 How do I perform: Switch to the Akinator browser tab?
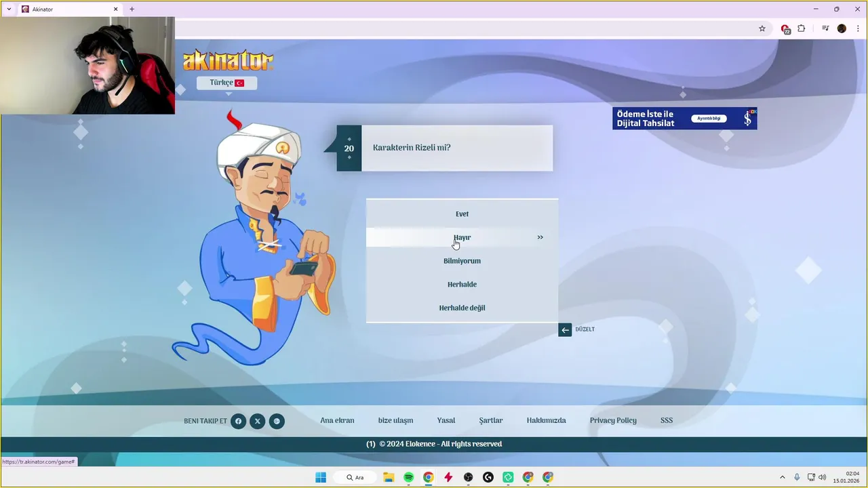[70, 9]
